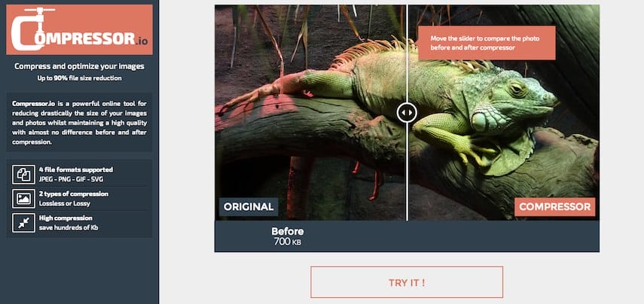Image resolution: width=644 pixels, height=304 pixels.
Task: Click the types of compression picture icon
Action: click(23, 199)
